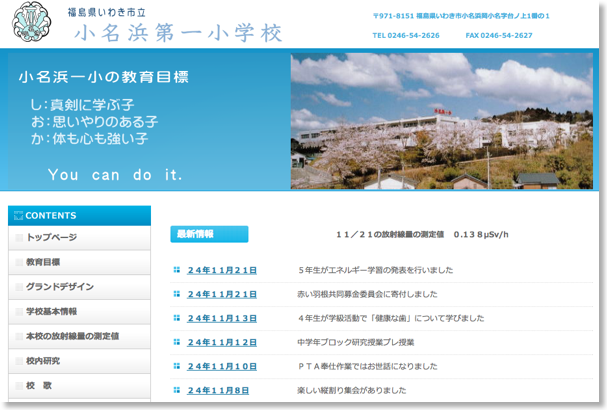The image size is (607, 410).
Task: Go to 学校基本情報 page
Action: coord(51,311)
